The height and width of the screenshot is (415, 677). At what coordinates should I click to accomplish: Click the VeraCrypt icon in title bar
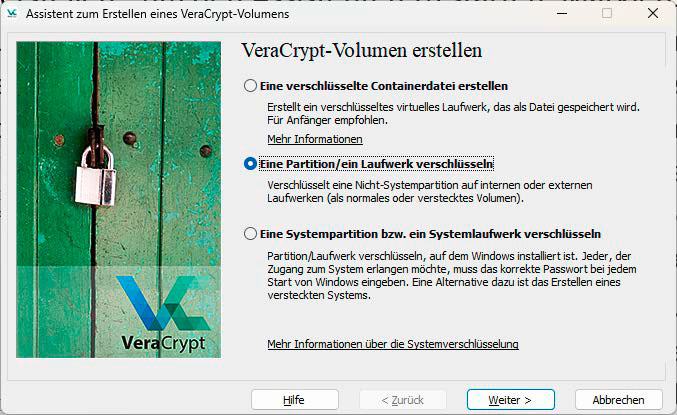pyautogui.click(x=12, y=14)
